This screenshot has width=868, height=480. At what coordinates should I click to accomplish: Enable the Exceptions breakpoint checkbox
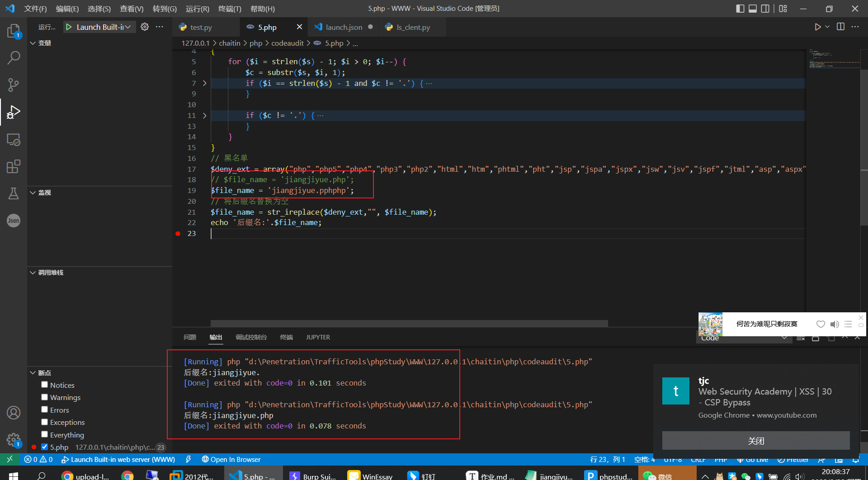point(44,422)
